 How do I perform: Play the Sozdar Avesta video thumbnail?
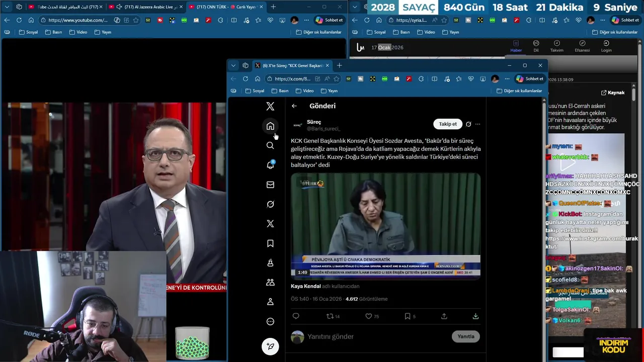[385, 226]
